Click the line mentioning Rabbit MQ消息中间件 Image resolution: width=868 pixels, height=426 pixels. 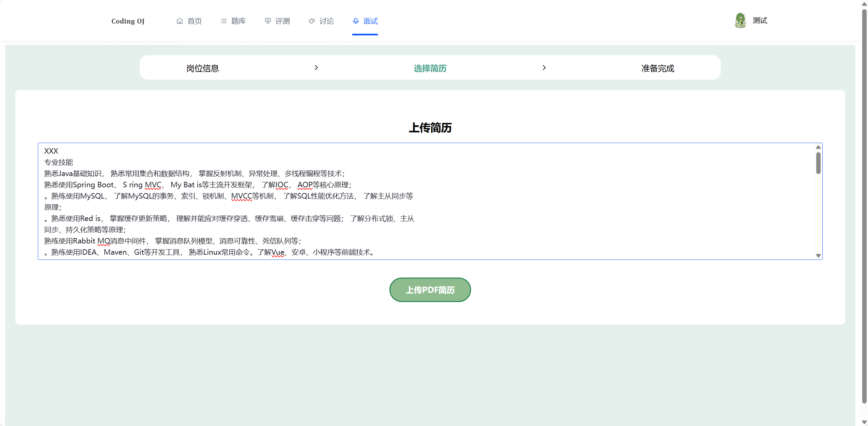coord(173,241)
